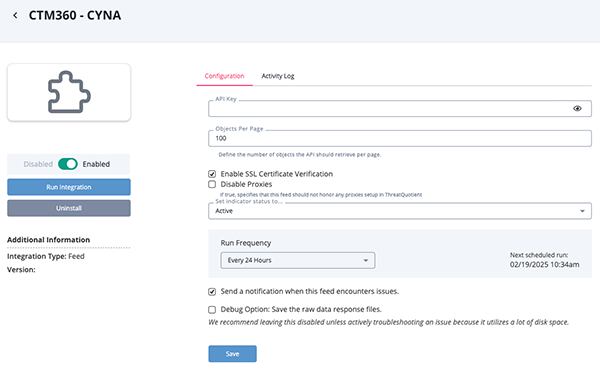Click the Additional Information heading

[x=49, y=240]
